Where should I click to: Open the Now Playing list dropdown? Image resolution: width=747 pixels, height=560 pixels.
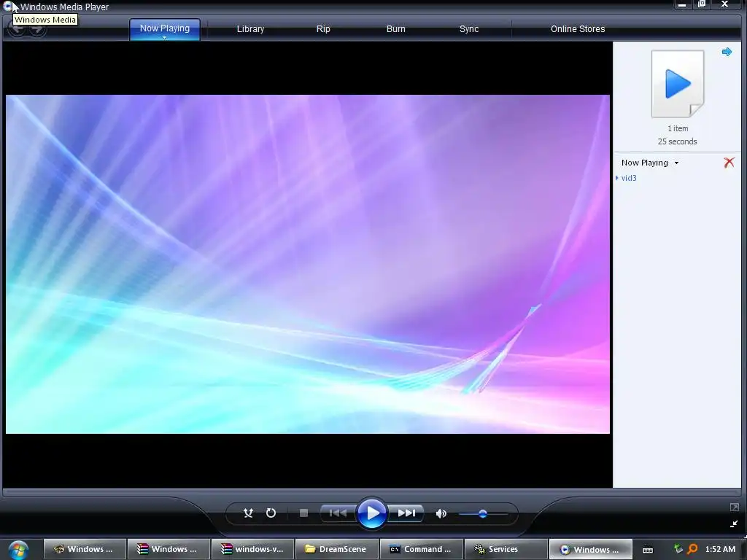click(x=650, y=163)
